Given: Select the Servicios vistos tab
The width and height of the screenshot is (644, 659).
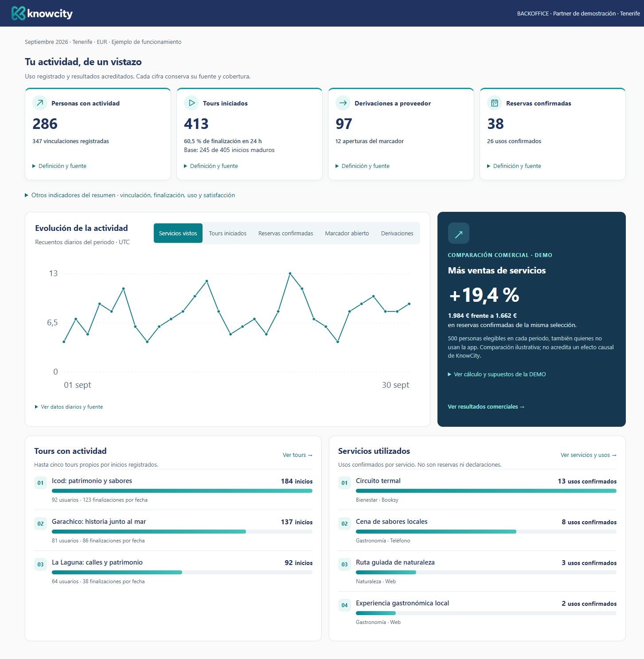Looking at the screenshot, I should [178, 233].
